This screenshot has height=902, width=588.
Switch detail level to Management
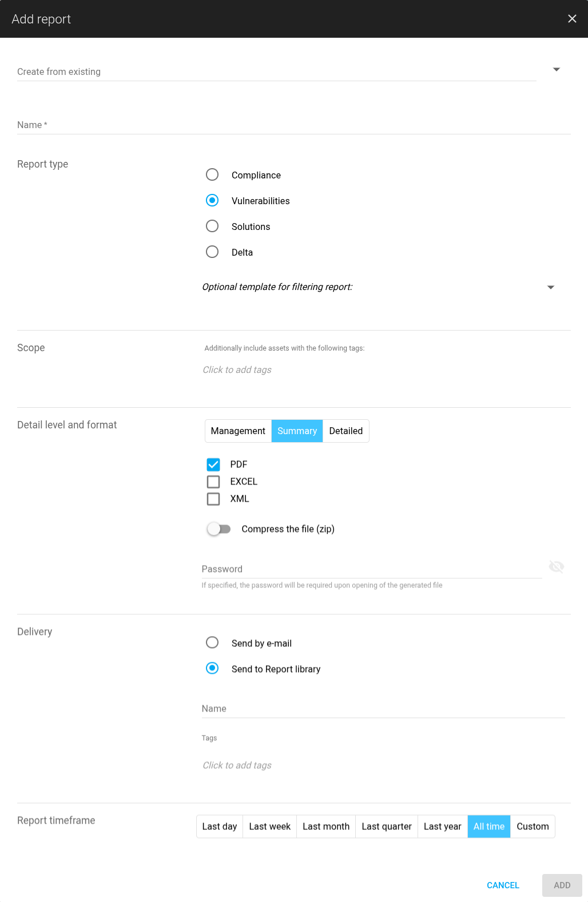(238, 431)
